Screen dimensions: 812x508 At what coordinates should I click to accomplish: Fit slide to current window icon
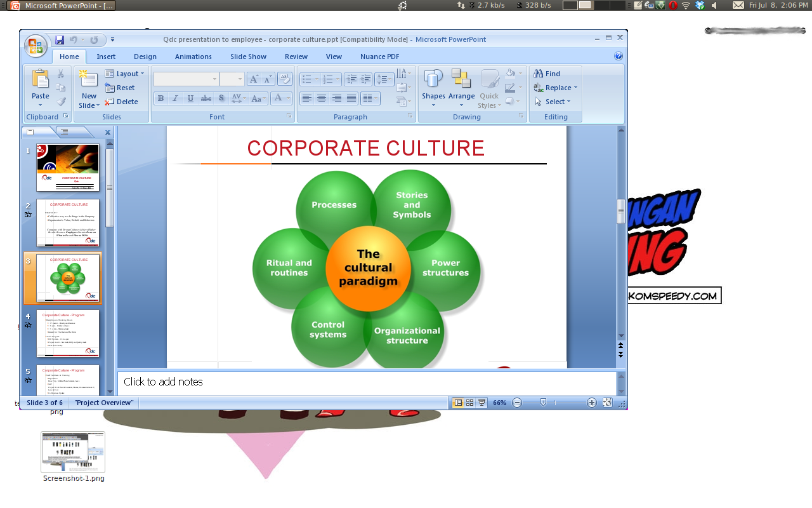coord(607,403)
